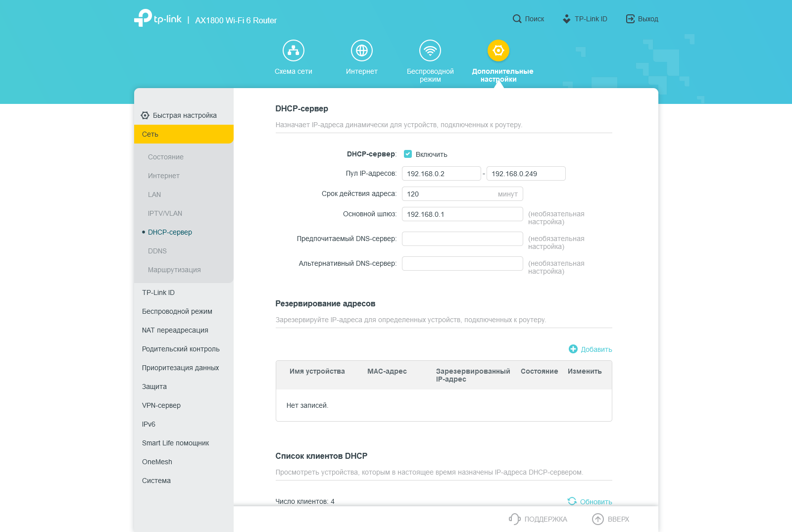Viewport: 792px width, 532px height.
Task: Open Маршрутизация settings
Action: click(174, 270)
